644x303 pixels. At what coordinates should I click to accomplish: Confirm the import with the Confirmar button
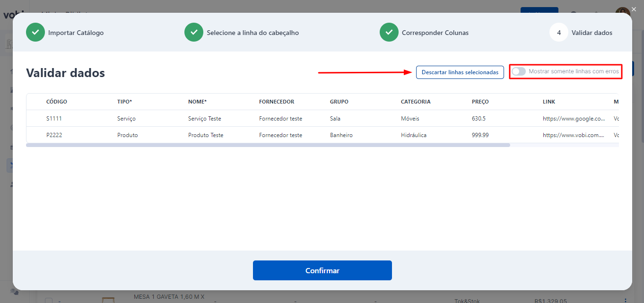322,270
